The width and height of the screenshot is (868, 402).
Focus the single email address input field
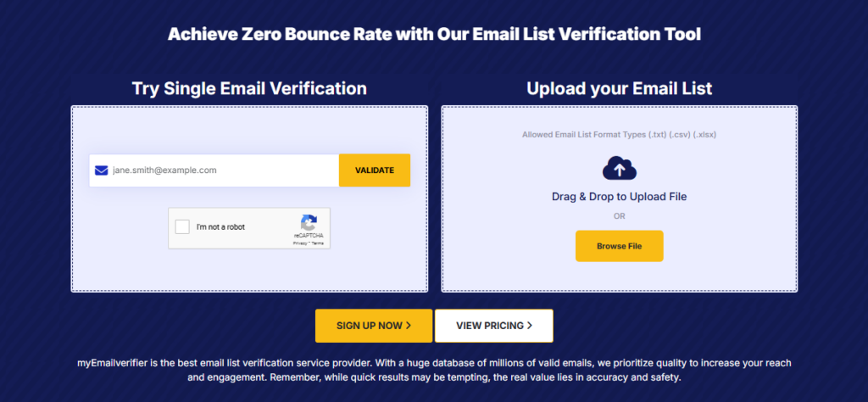coord(220,170)
